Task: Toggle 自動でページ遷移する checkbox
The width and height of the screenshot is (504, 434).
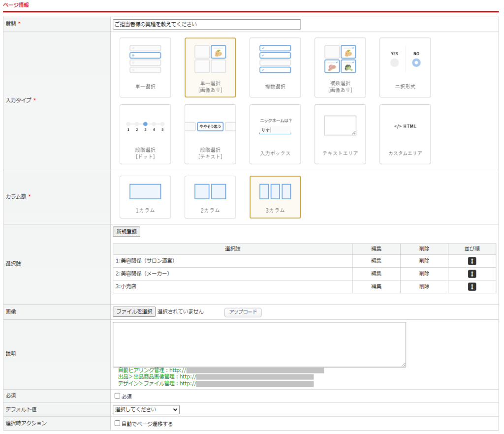Action: [x=117, y=423]
